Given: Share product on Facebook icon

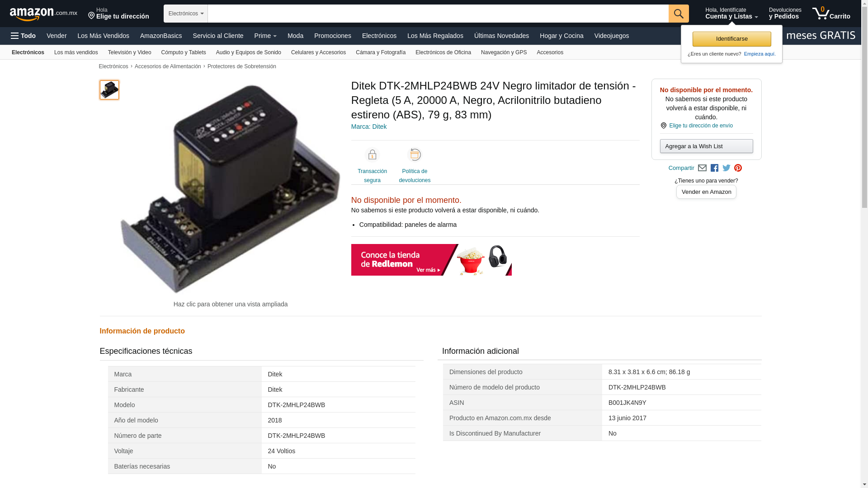Looking at the screenshot, I should pyautogui.click(x=714, y=168).
